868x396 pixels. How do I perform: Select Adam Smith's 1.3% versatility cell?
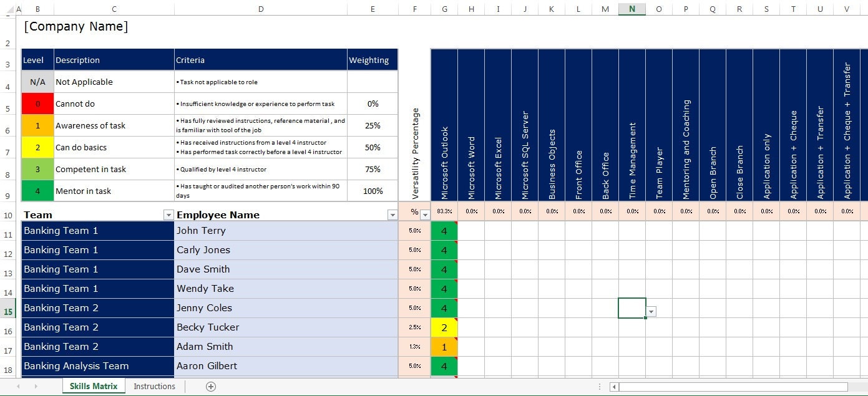414,347
